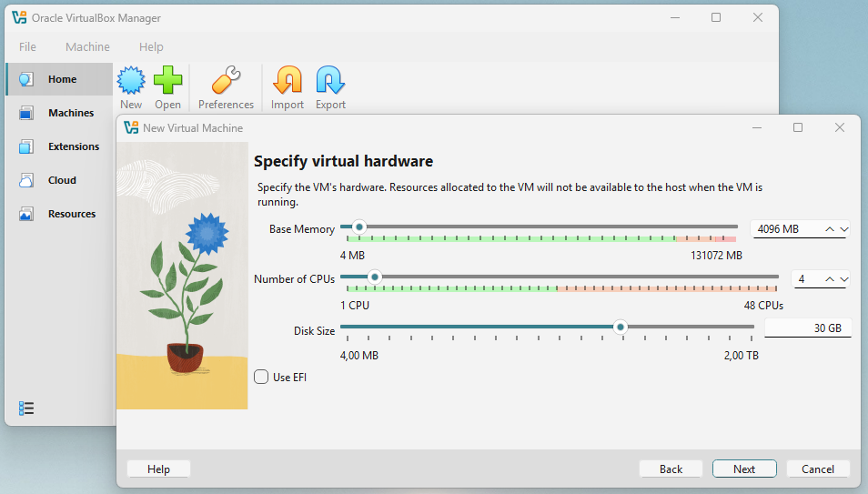
Task: Select Home in the sidebar
Action: point(59,79)
